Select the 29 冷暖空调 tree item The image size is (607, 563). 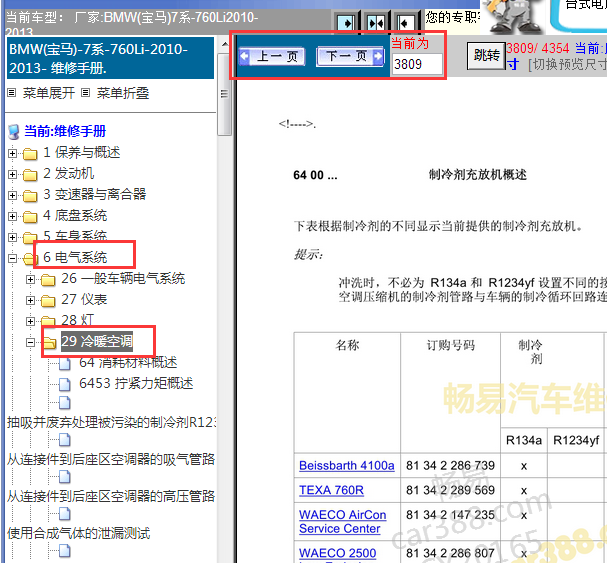coord(97,341)
